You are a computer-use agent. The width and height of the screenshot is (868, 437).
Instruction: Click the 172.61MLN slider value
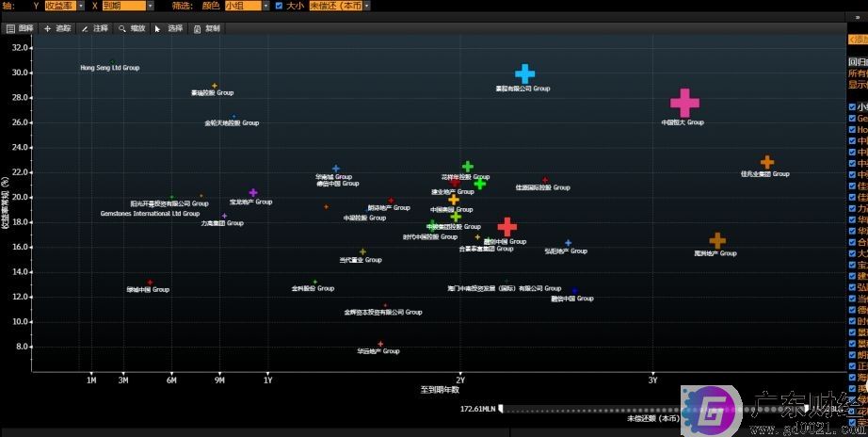(x=477, y=409)
